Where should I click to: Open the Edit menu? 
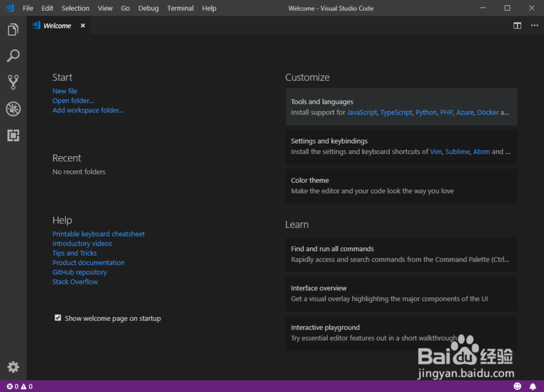tap(47, 8)
